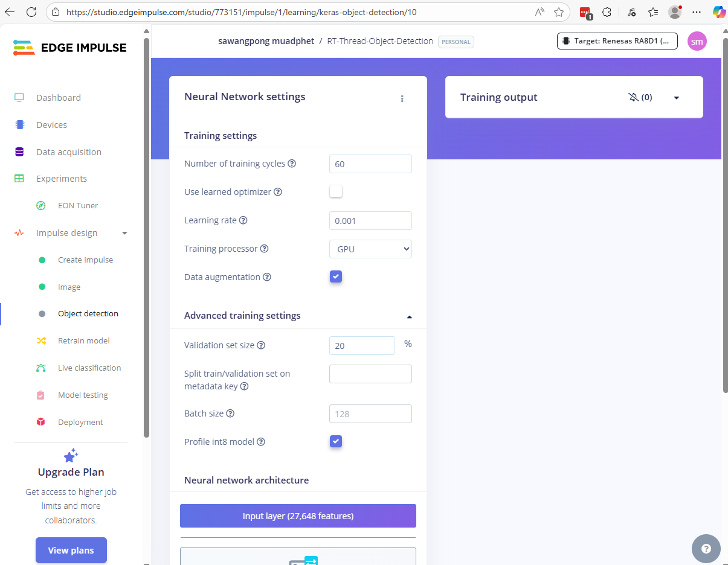Open the three-dot menu in Neural Network settings
This screenshot has height=565, width=728.
[402, 98]
